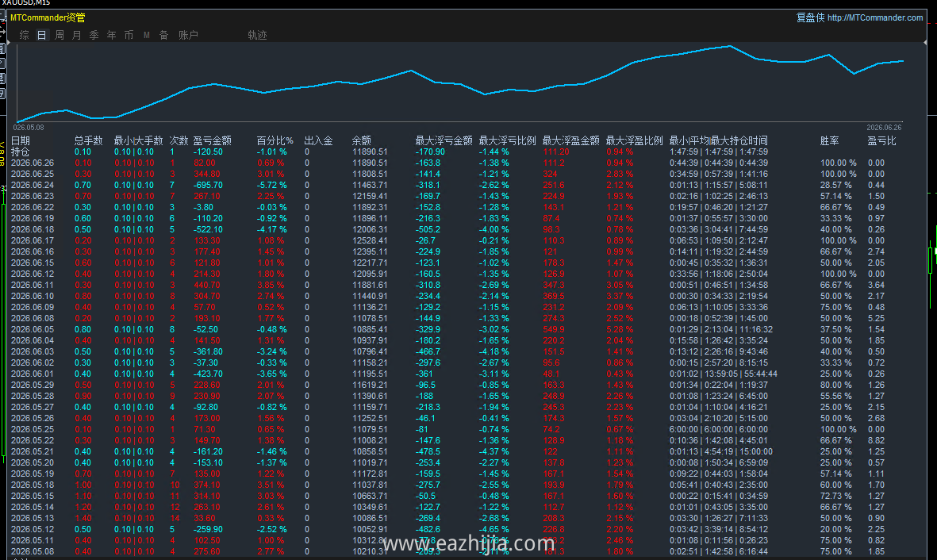
Task: Select the 2026.06.26 date row
Action: pyautogui.click(x=33, y=163)
